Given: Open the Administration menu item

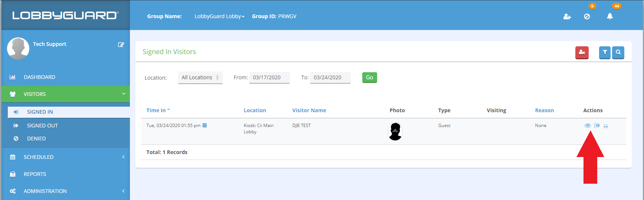Looking at the screenshot, I should point(66,191).
